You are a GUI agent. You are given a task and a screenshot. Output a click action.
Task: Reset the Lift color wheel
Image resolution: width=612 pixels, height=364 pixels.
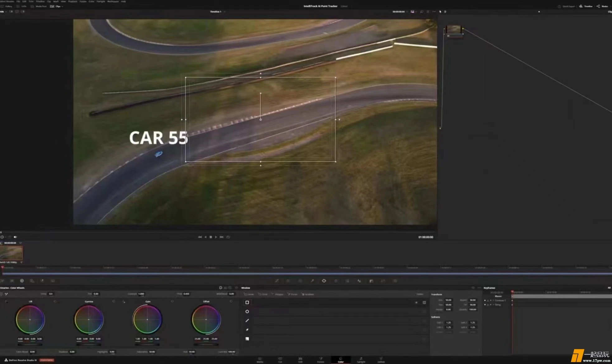click(55, 301)
